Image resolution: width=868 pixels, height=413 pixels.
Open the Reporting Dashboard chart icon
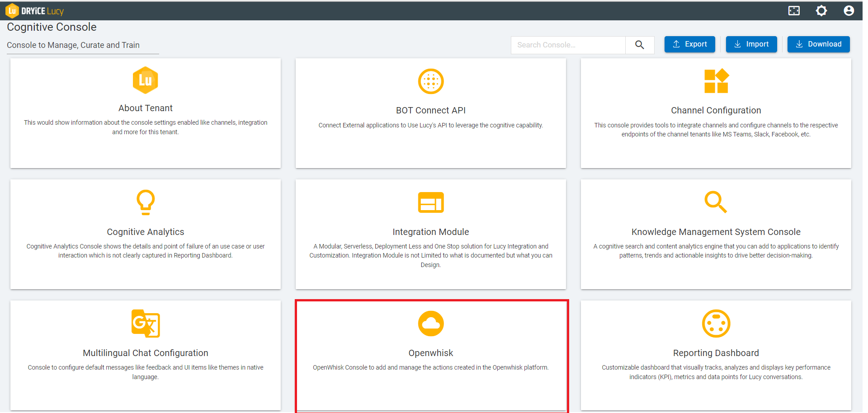[716, 323]
